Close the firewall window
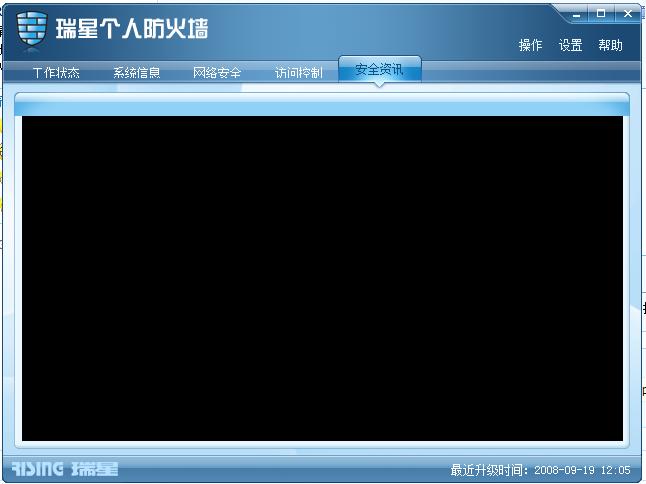646x484 pixels. 627,14
